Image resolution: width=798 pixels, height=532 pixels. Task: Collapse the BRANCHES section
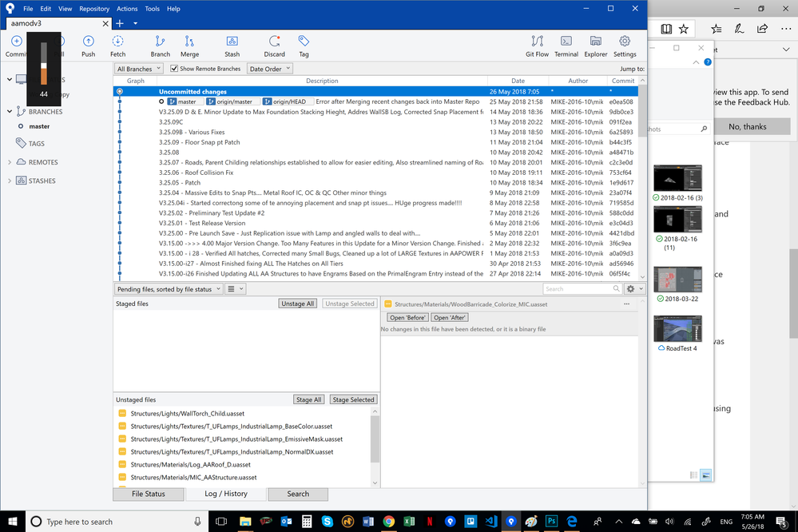tap(9, 111)
